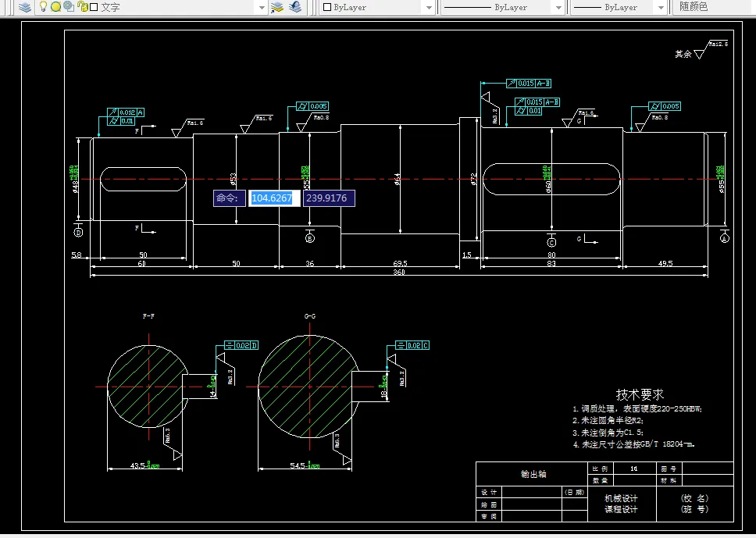Select the 输出轴 title block text

(533, 474)
